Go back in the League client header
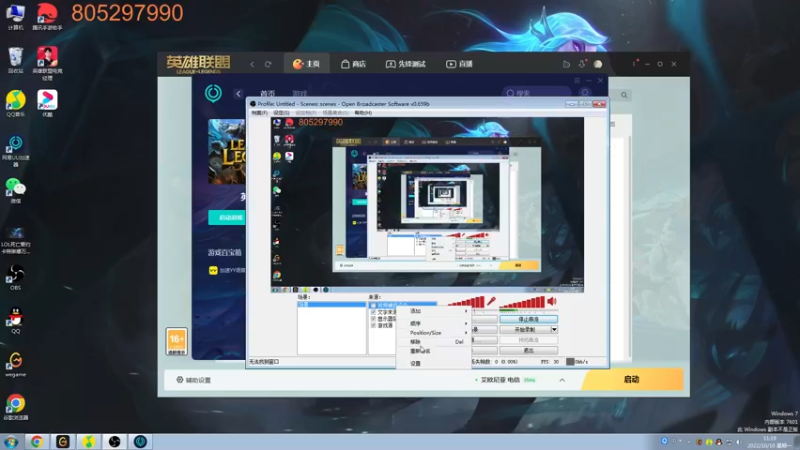Screen dimensions: 800x450 click(252, 64)
